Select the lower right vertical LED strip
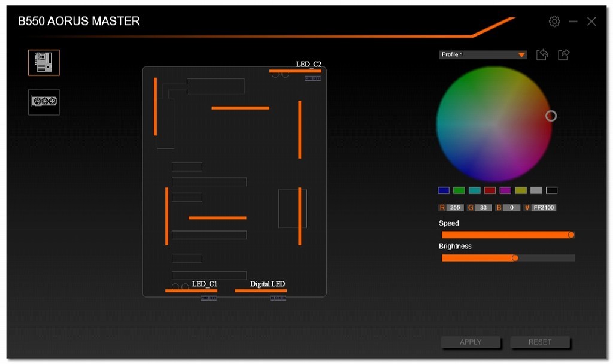613x364 pixels. [x=300, y=216]
